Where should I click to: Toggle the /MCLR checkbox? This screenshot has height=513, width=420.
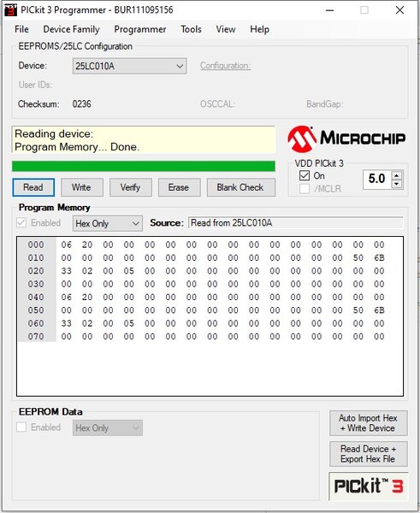click(x=305, y=189)
